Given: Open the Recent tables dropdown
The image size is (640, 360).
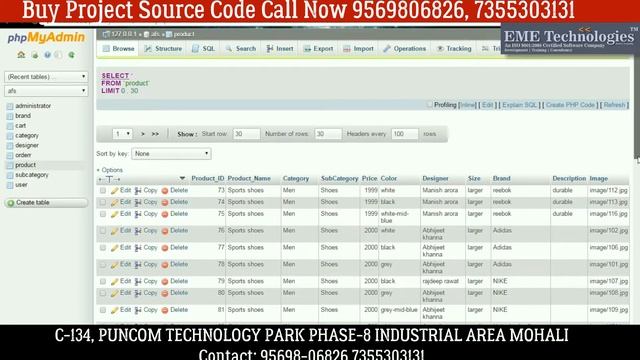Looking at the screenshot, I should 46,77.
